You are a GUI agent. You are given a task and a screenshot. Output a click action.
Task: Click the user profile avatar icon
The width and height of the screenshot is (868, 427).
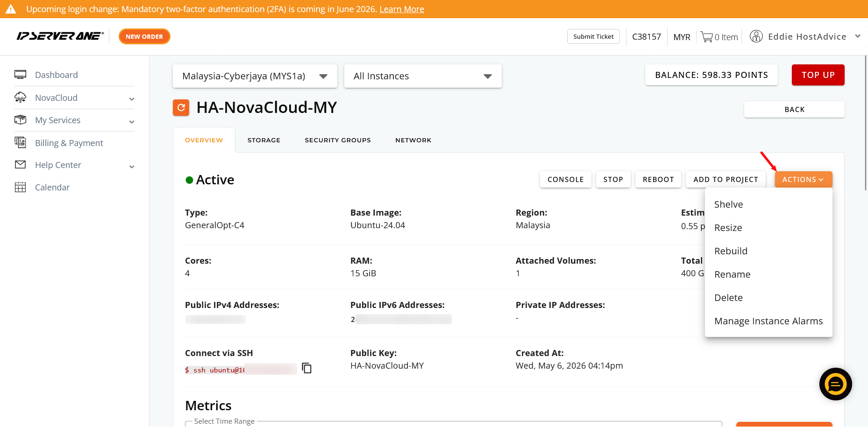pyautogui.click(x=756, y=36)
